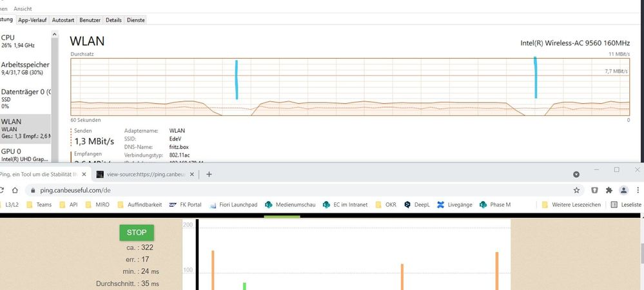Open the App-Verlauf tab in Task Manager
Image resolution: width=644 pixels, height=290 pixels.
[x=32, y=20]
